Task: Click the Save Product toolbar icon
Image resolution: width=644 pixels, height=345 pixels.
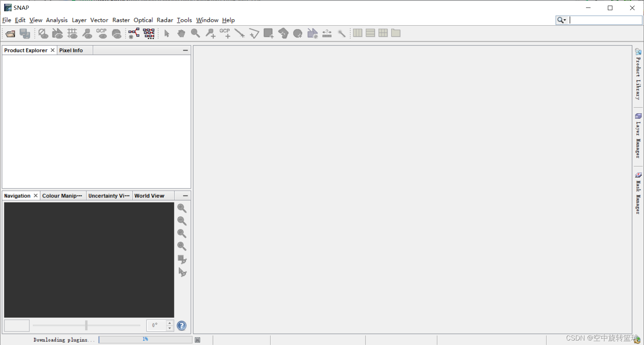Action: coord(25,33)
